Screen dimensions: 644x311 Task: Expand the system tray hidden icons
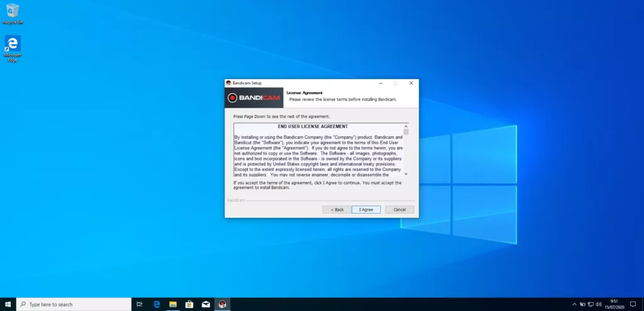(x=574, y=304)
